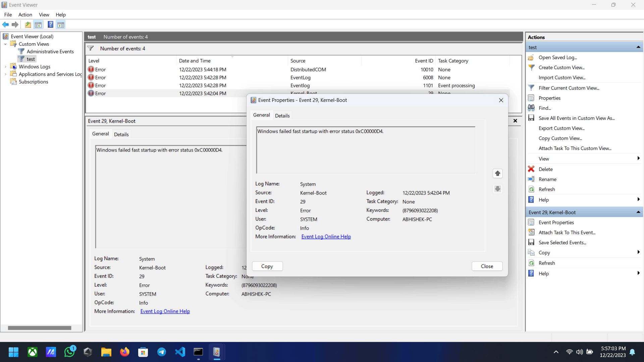Viewport: 644px width, 362px height.
Task: Click the event description text box in dialog
Action: coord(366,150)
